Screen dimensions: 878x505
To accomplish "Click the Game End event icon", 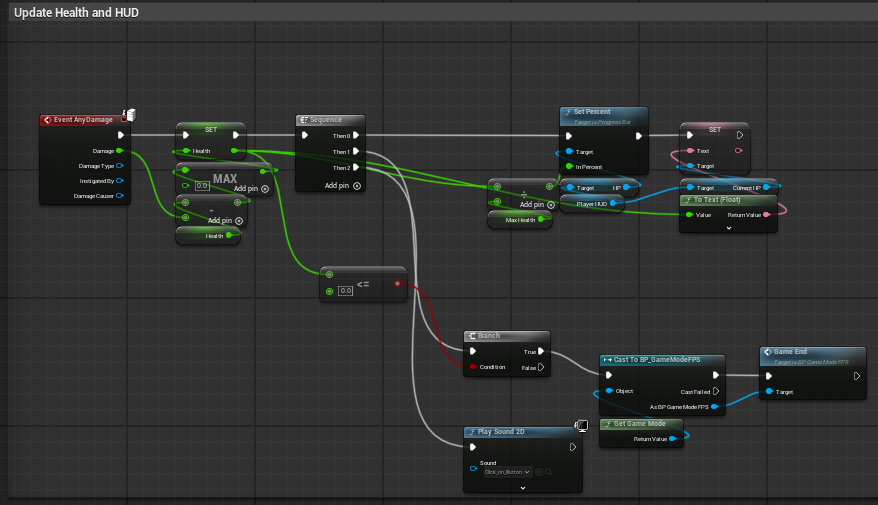I will click(768, 352).
